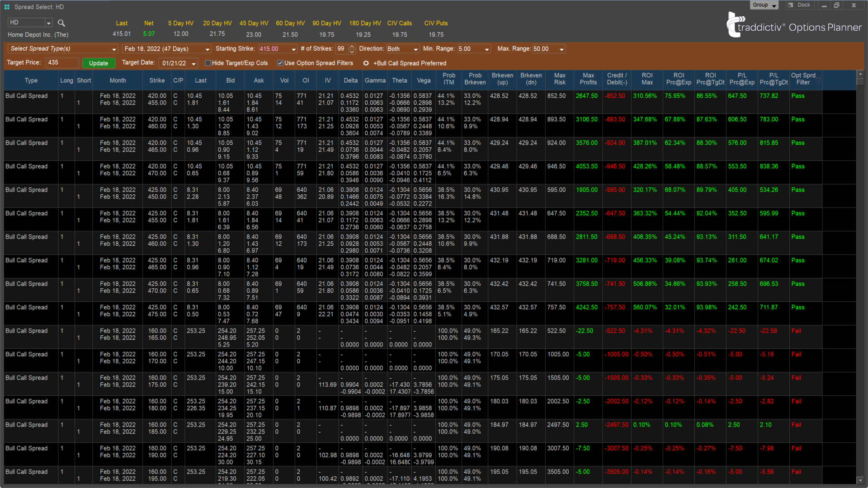Click the # of Strikes value field
Screen dimensions: 868x488
342,49
